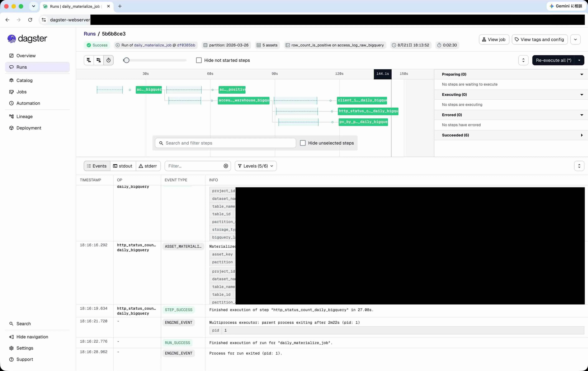The image size is (588, 371).
Task: Click the 5 assets tag
Action: pos(267,45)
